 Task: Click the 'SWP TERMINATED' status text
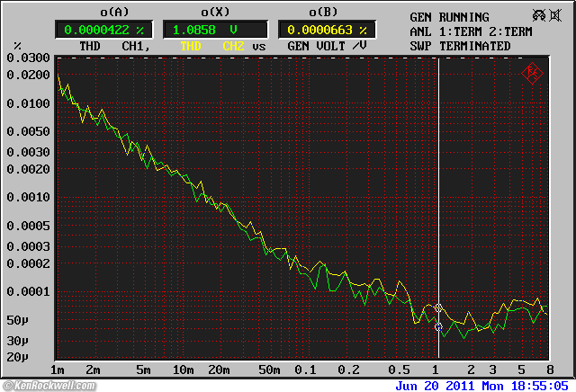pyautogui.click(x=460, y=46)
